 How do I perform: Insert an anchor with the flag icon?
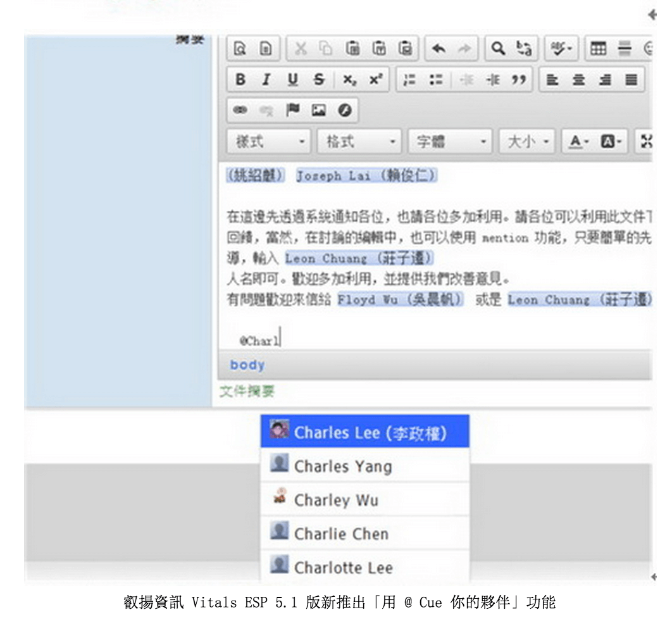(292, 110)
